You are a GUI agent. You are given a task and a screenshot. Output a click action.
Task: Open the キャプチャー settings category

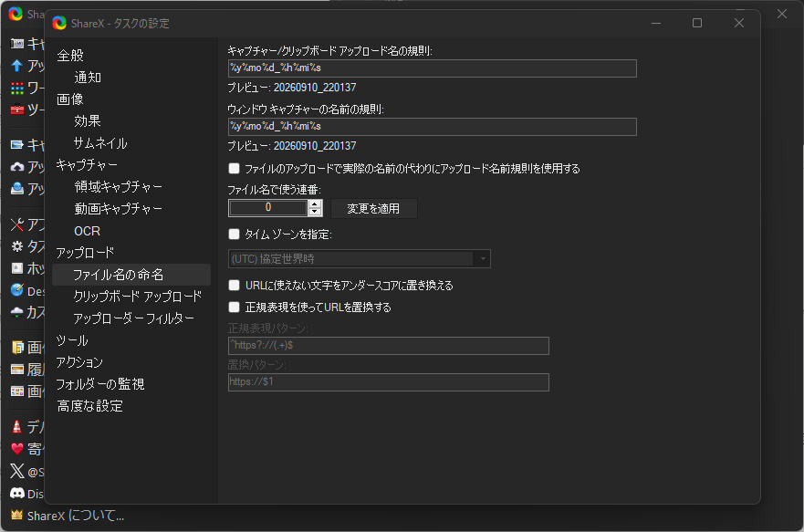(88, 165)
